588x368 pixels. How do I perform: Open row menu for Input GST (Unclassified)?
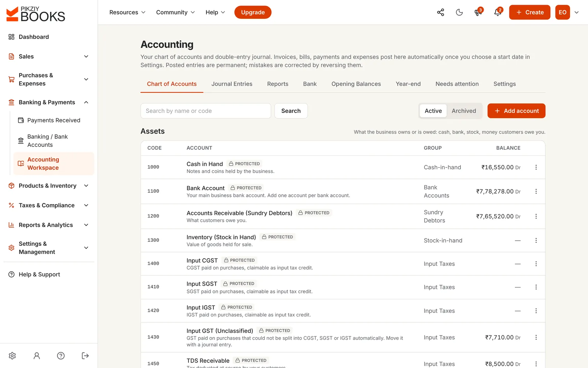pos(536,337)
